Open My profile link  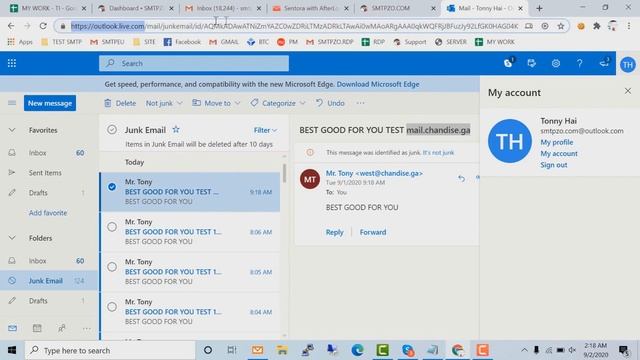(557, 142)
